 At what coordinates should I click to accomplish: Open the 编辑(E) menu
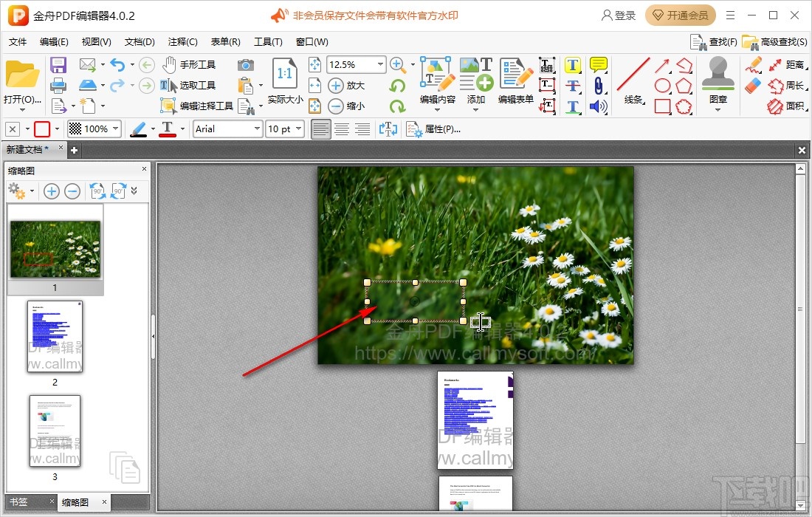[54, 42]
